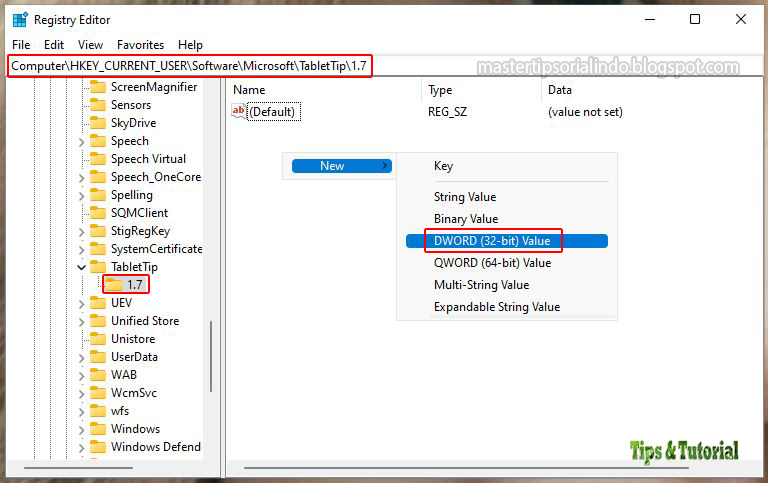The image size is (768, 483).
Task: Click the REG_SZ type cell
Action: [447, 112]
